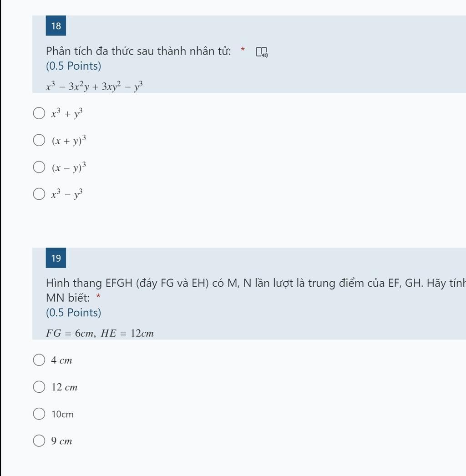Pick the (x − y)³ answer option
The image size is (466, 476).
[39, 167]
